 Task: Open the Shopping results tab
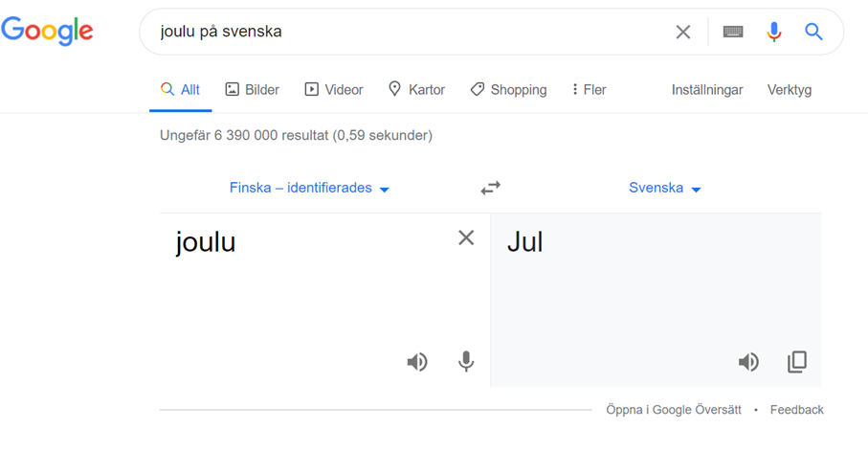(x=509, y=90)
